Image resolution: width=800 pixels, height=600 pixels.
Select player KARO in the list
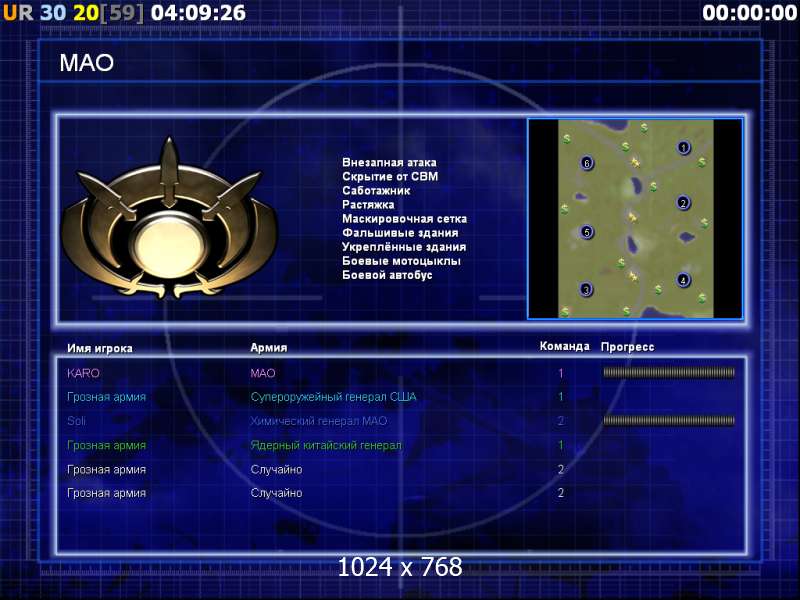click(x=83, y=373)
